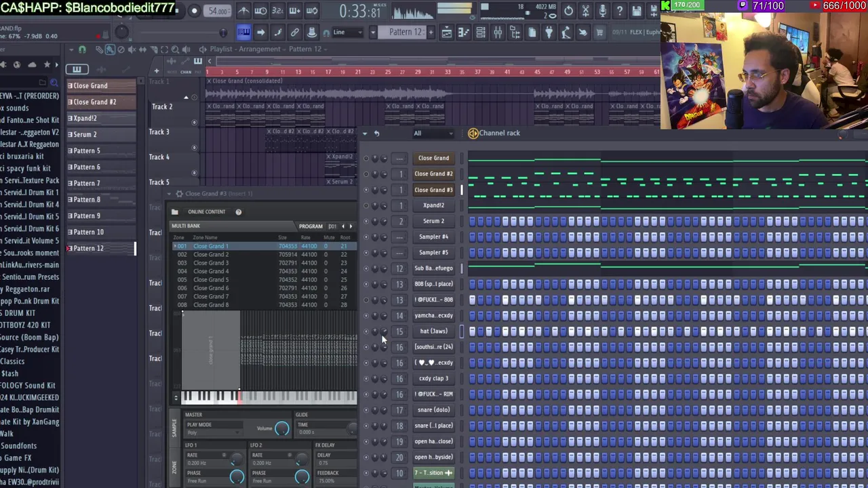Open the Browser view icon
Screen dimensions: 868x488
tap(515, 32)
